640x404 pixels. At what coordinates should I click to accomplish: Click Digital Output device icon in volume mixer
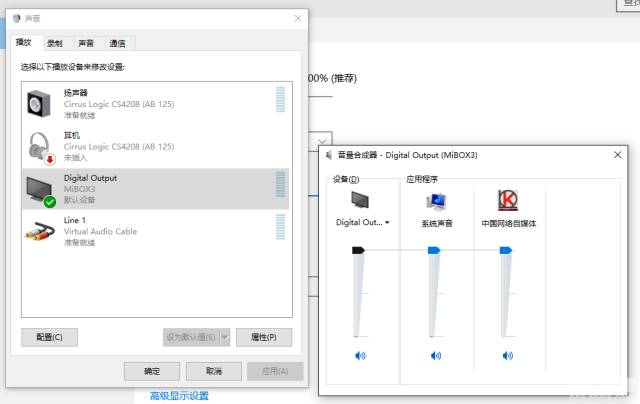click(360, 200)
